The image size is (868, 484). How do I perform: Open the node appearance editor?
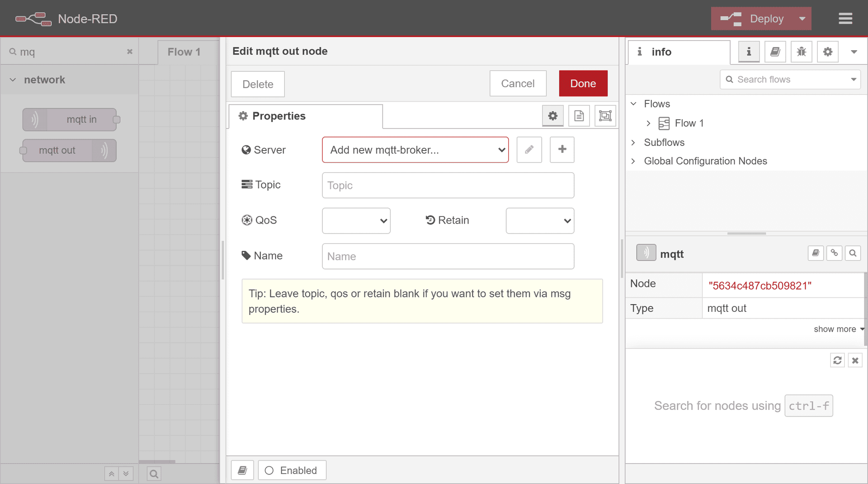[x=605, y=116]
